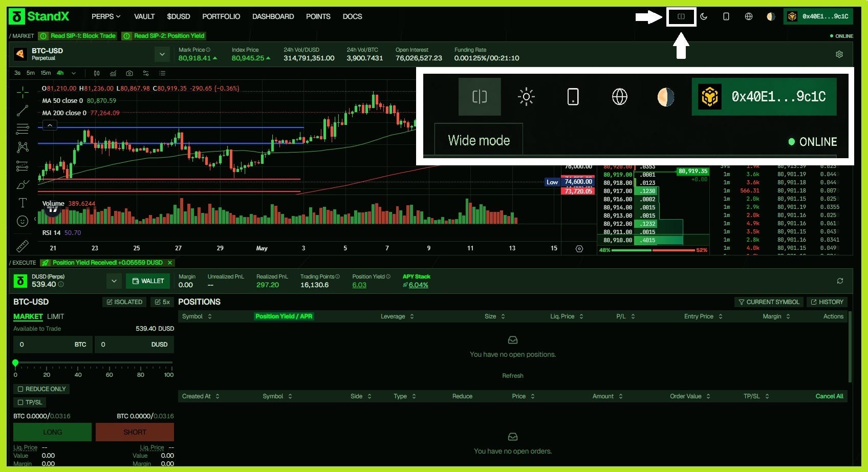Select the ruler measure tool

click(23, 246)
